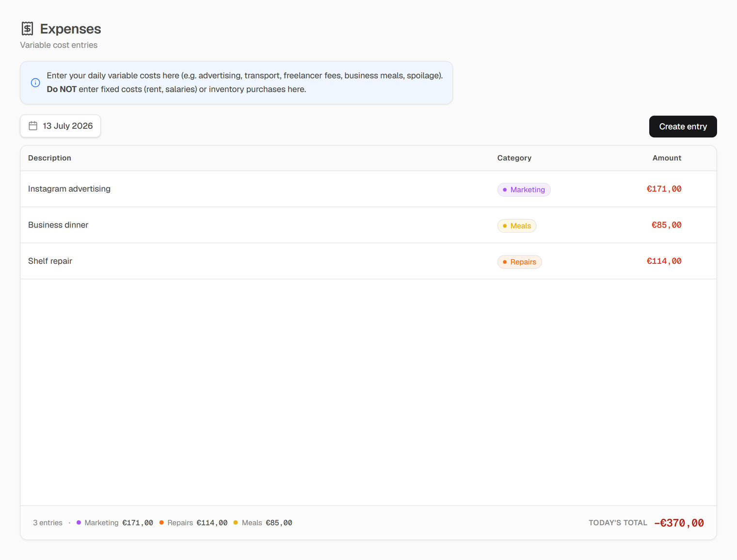Screen dimensions: 737x560
Task: Click the TODAY'S TOTAL label
Action: pos(618,523)
